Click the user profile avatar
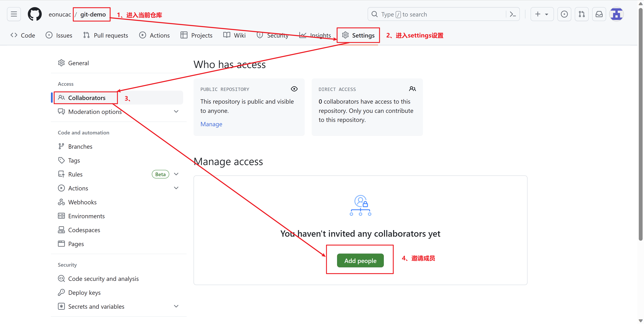The width and height of the screenshot is (644, 324). [x=616, y=14]
